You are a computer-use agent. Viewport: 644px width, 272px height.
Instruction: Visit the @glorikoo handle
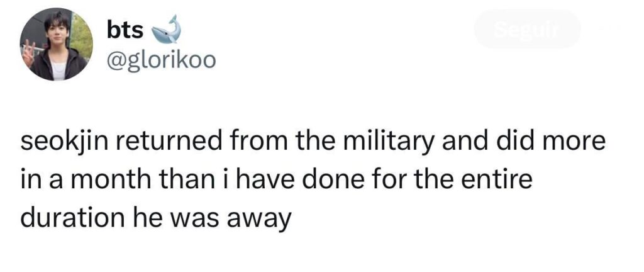pyautogui.click(x=161, y=62)
